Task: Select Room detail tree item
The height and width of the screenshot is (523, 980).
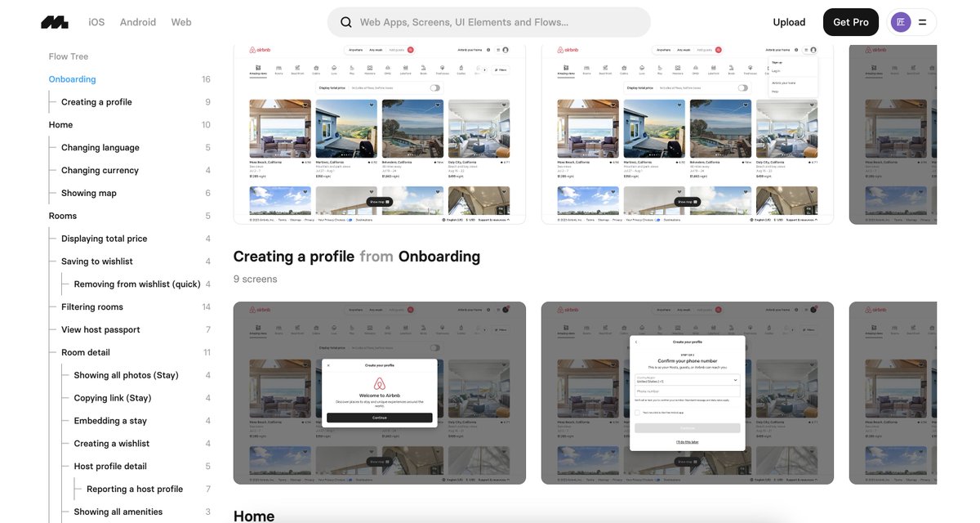Action: pyautogui.click(x=86, y=353)
